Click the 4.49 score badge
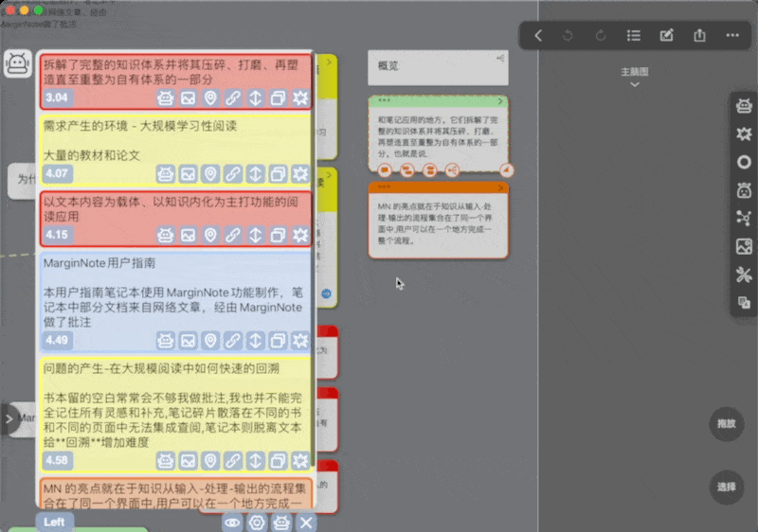This screenshot has height=532, width=758. 57,341
